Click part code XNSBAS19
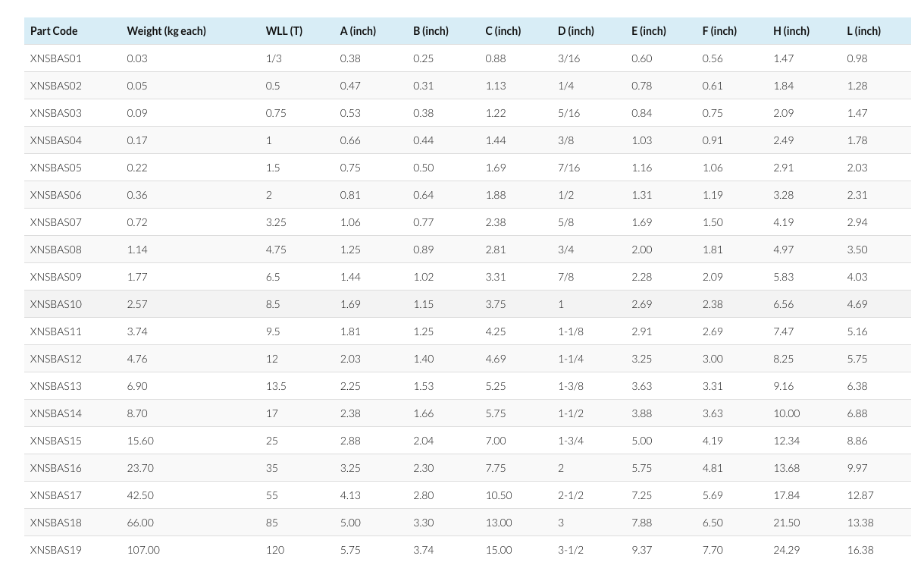Screen dimensions: 924x581 pos(55,550)
